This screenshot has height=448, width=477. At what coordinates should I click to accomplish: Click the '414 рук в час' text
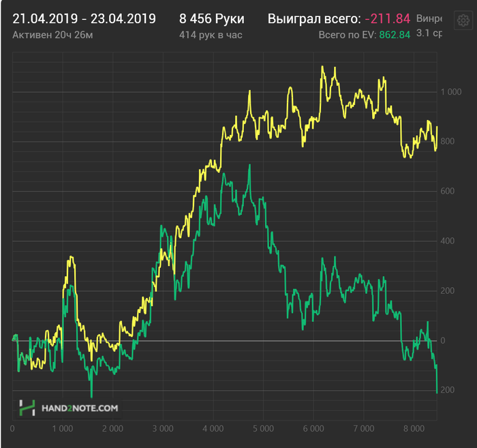point(211,35)
